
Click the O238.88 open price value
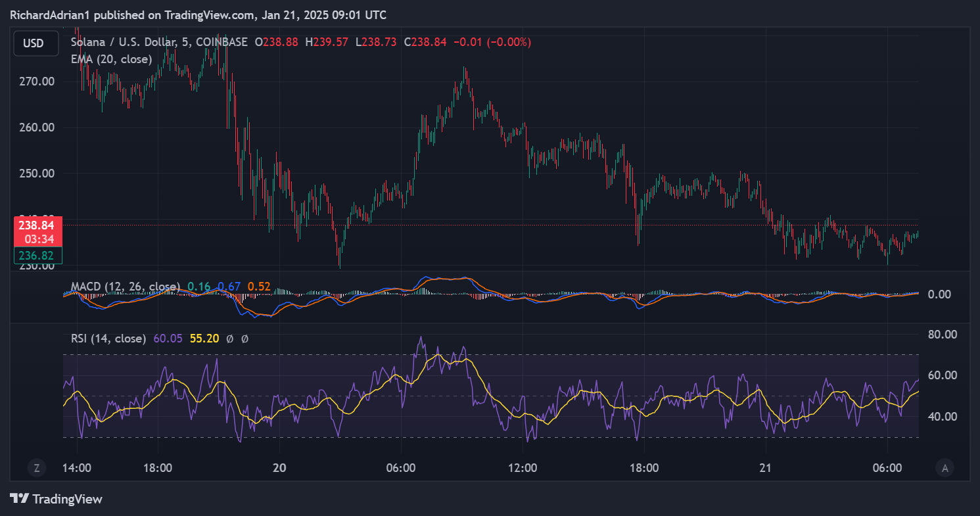tap(276, 42)
